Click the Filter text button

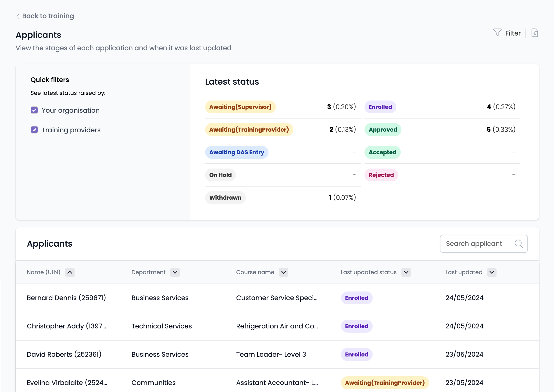click(513, 33)
